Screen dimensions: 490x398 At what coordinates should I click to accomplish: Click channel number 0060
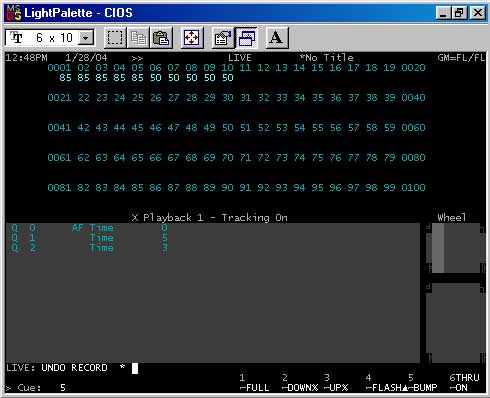[x=413, y=128]
